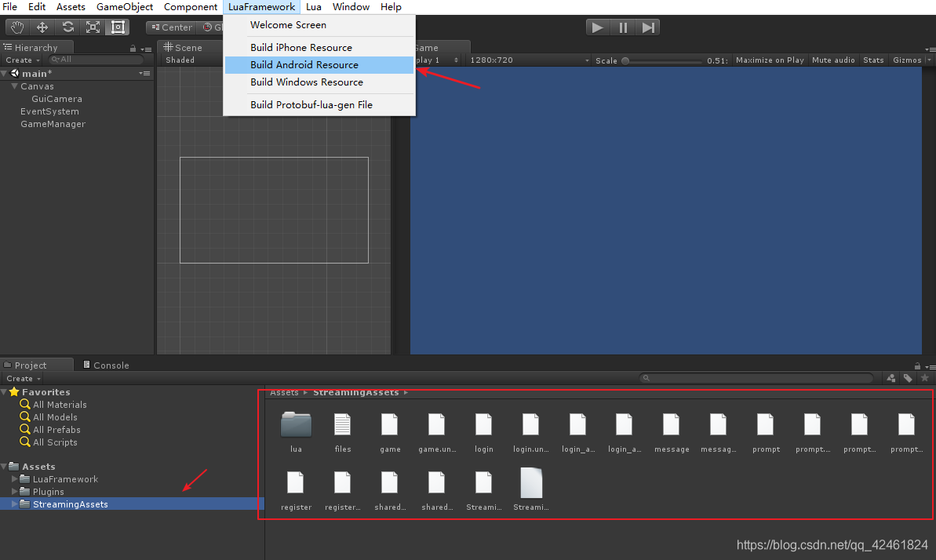Click the Project search field
The image size is (936, 560).
[x=757, y=378]
